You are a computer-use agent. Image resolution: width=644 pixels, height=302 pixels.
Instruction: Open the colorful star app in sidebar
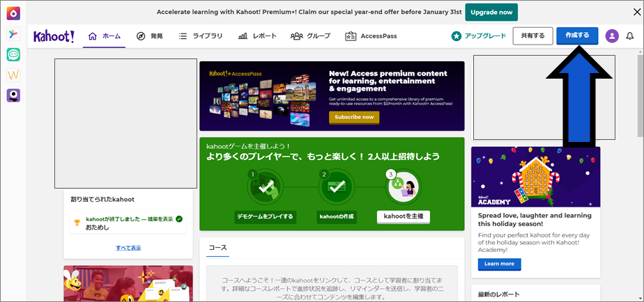(x=13, y=34)
